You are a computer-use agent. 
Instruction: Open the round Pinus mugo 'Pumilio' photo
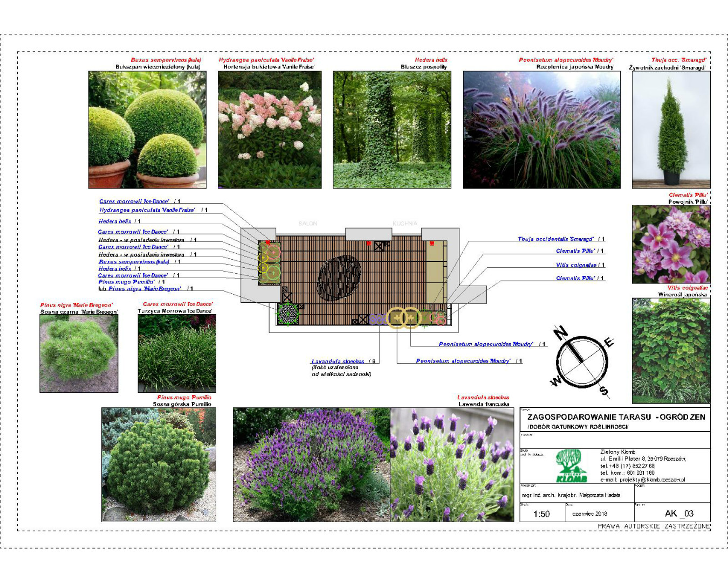[x=159, y=465]
